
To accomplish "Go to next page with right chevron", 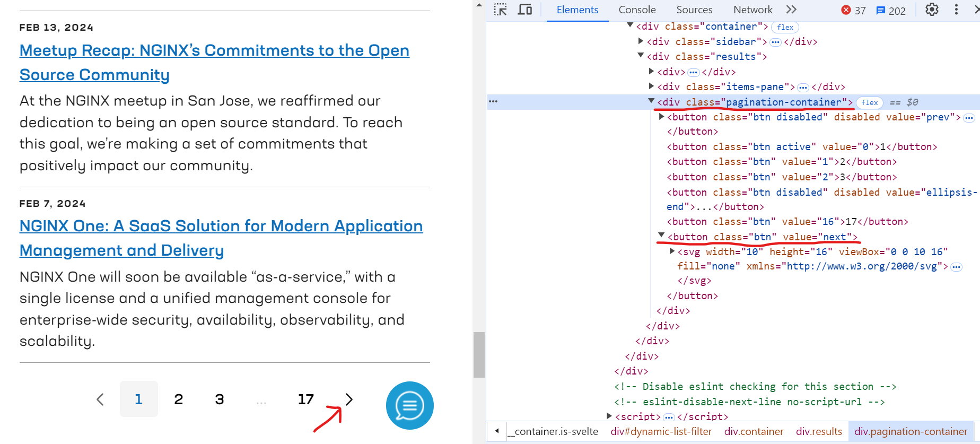I will coord(348,399).
